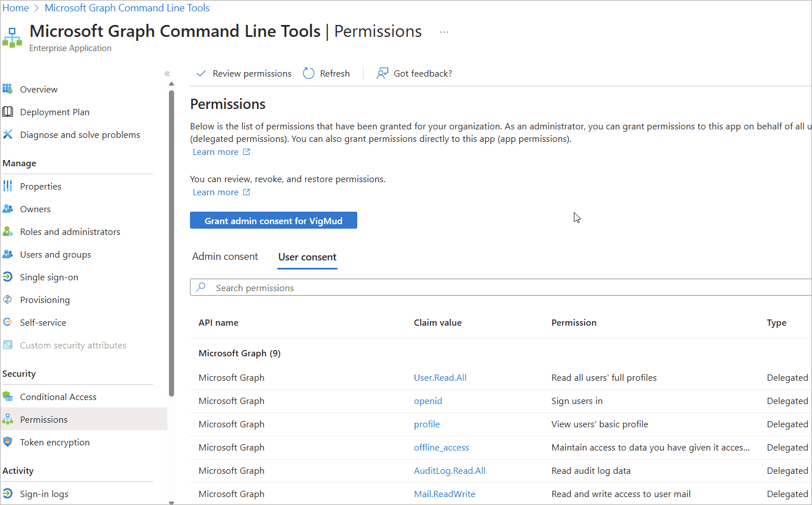This screenshot has width=812, height=505.
Task: Click the Token encryption shield icon
Action: [x=7, y=442]
